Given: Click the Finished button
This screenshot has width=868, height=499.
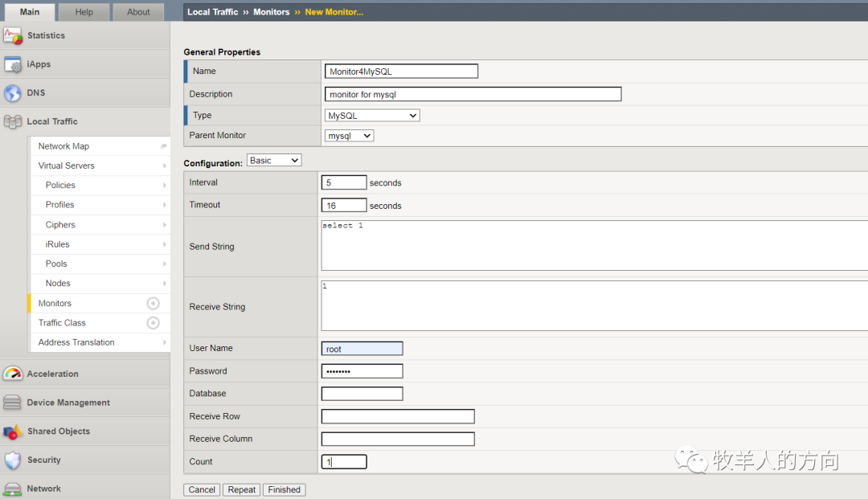Looking at the screenshot, I should [284, 489].
